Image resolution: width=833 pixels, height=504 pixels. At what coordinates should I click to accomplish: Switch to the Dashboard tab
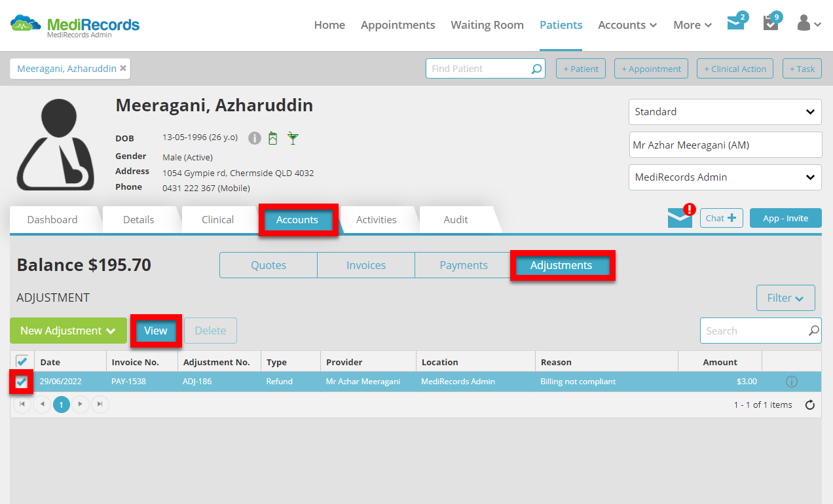tap(52, 219)
